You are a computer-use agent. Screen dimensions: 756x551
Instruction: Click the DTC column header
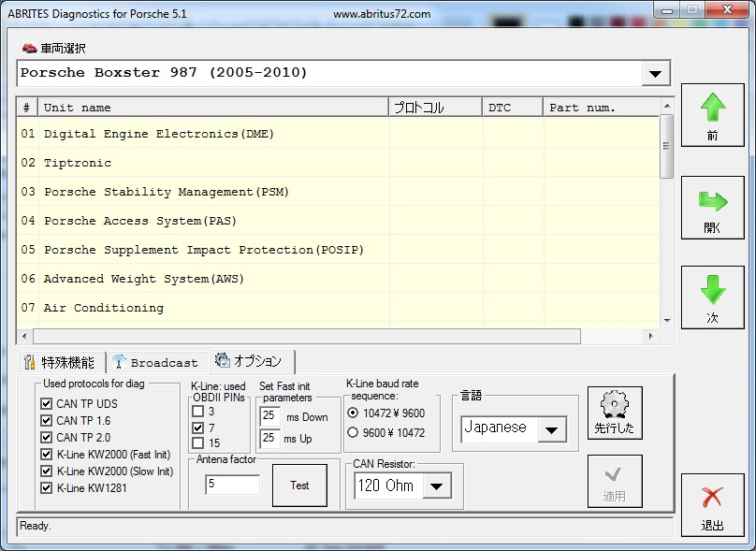pos(513,107)
